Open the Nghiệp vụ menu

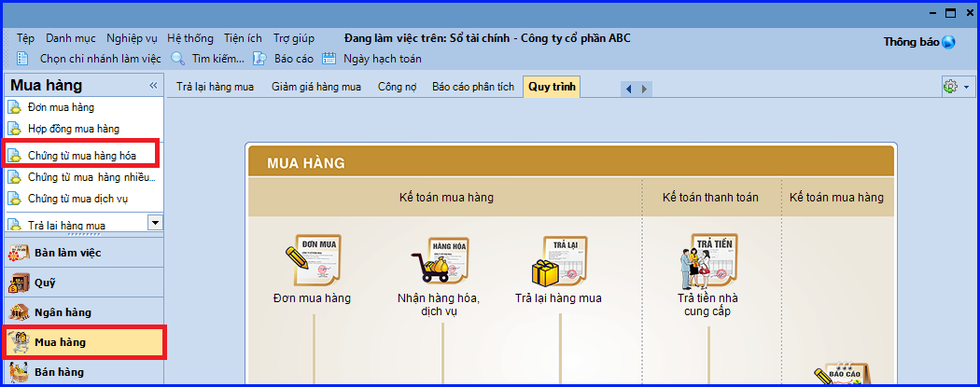click(x=132, y=38)
